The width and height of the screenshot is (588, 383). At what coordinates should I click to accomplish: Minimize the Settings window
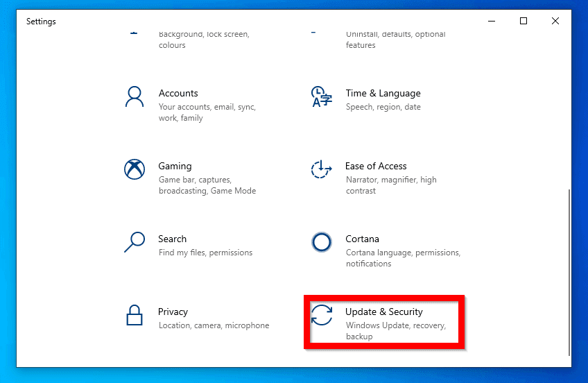pos(492,21)
